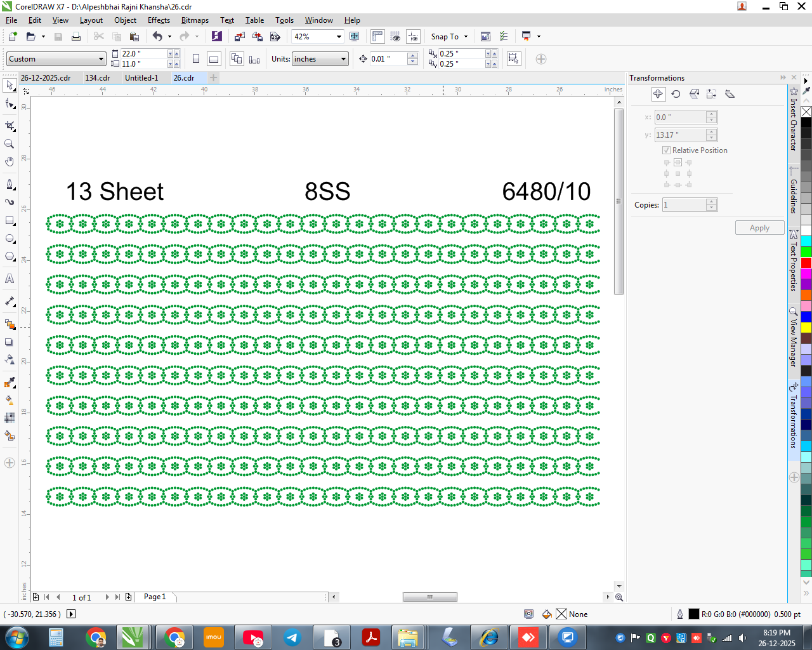The width and height of the screenshot is (812, 650).
Task: Open the Bitmaps menu
Action: 195,20
